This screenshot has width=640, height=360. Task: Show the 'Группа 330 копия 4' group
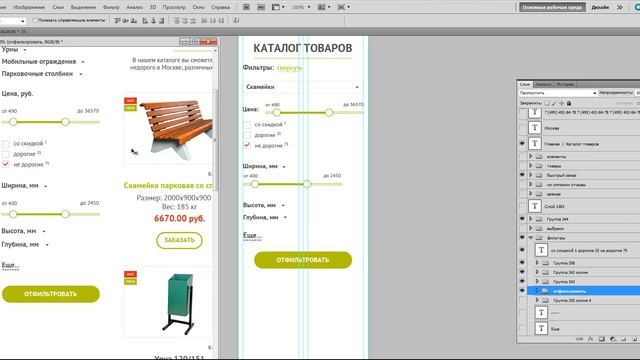(x=522, y=300)
